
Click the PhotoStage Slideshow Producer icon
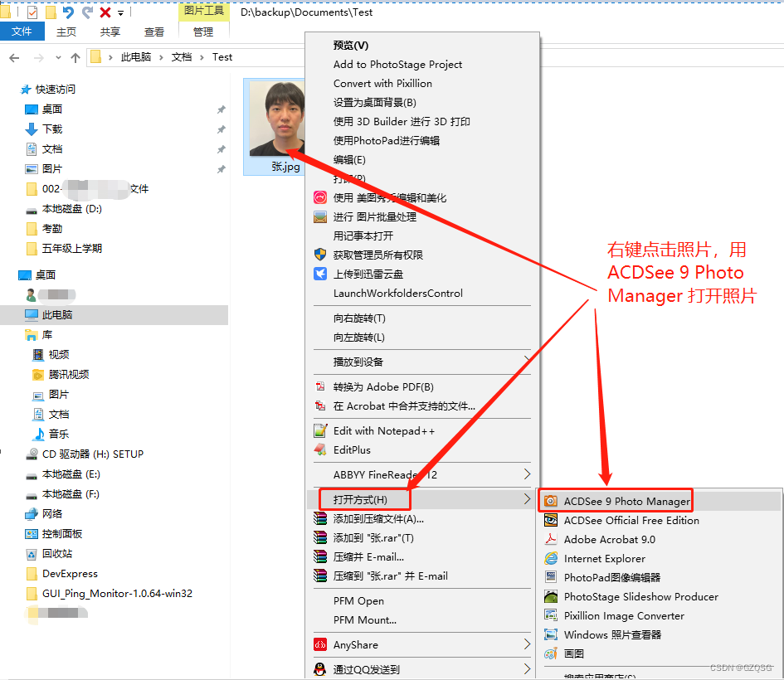(x=551, y=596)
